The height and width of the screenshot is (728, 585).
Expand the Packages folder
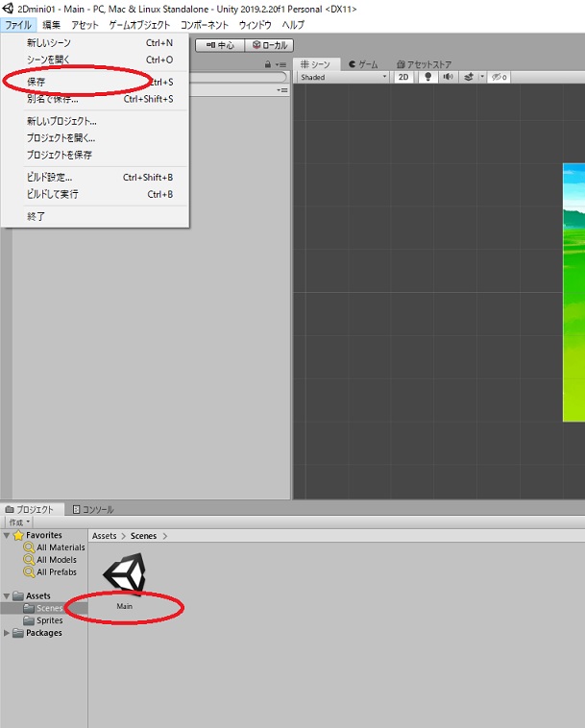[x=7, y=633]
